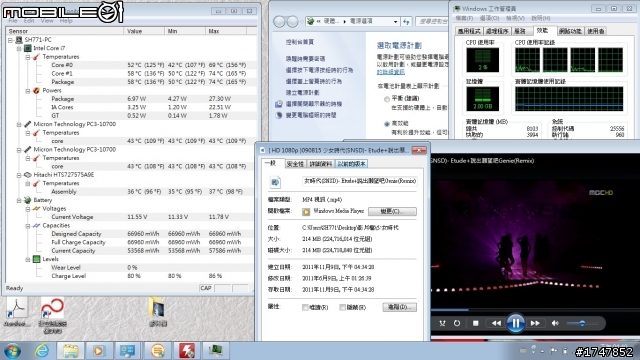640x360 pixels.
Task: Open the Acrobat shortcut on desktop
Action: (17, 313)
